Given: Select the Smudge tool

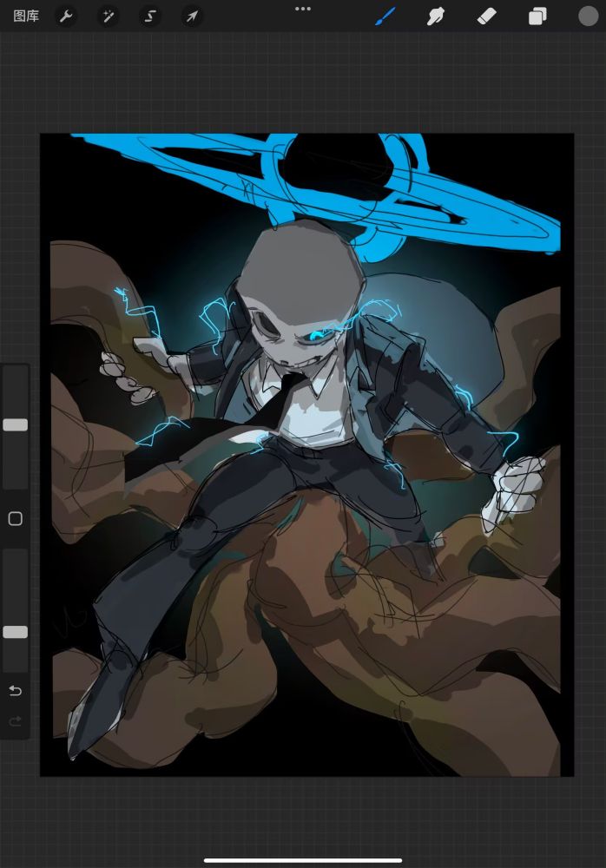Looking at the screenshot, I should tap(436, 16).
